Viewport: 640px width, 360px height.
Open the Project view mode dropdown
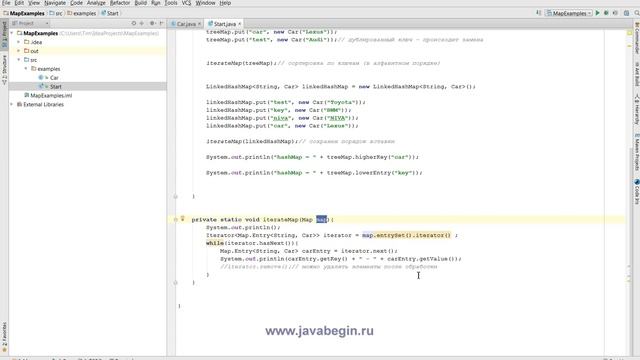click(31, 23)
